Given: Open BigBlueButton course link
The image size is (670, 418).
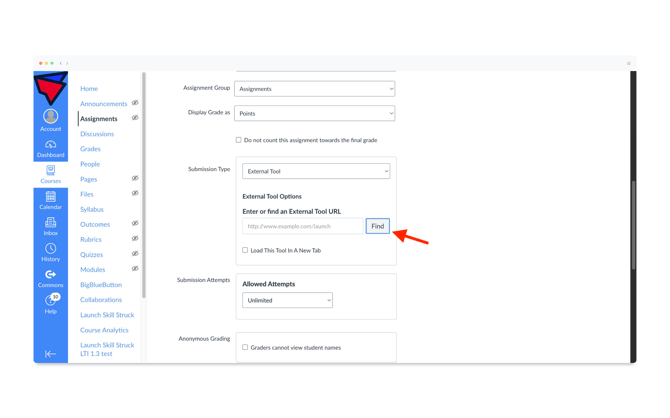Looking at the screenshot, I should 101,285.
